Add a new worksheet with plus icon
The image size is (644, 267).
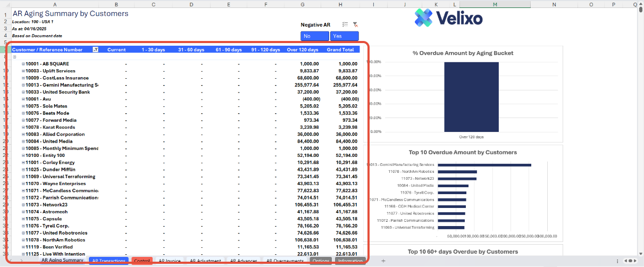[x=383, y=261]
